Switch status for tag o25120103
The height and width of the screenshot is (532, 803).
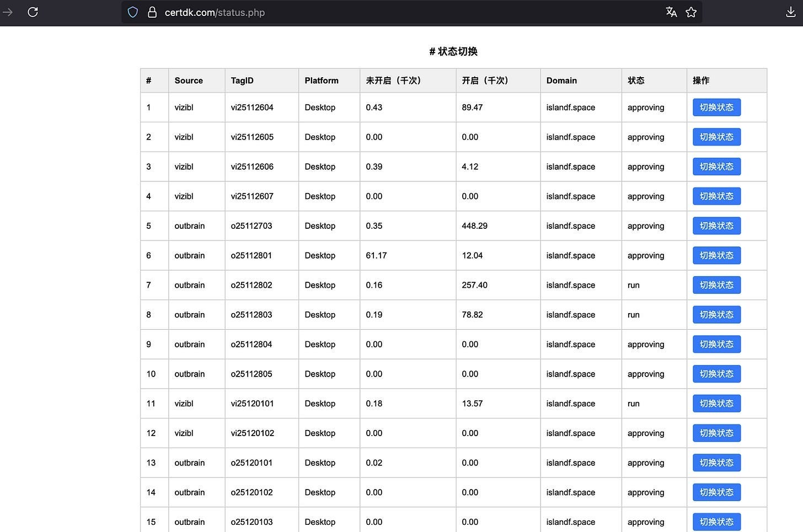[716, 522]
